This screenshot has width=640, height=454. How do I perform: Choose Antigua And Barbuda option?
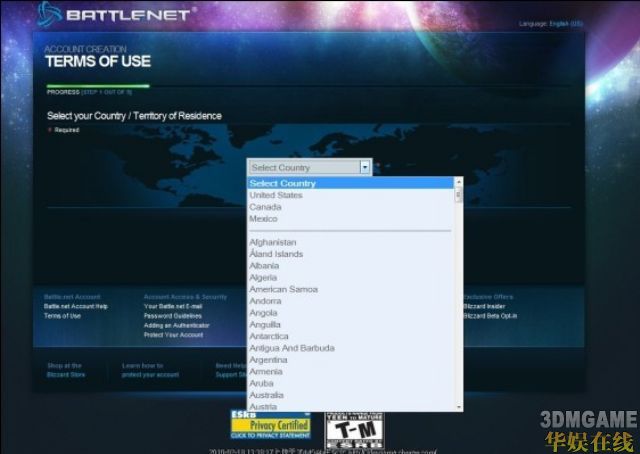(x=350, y=348)
